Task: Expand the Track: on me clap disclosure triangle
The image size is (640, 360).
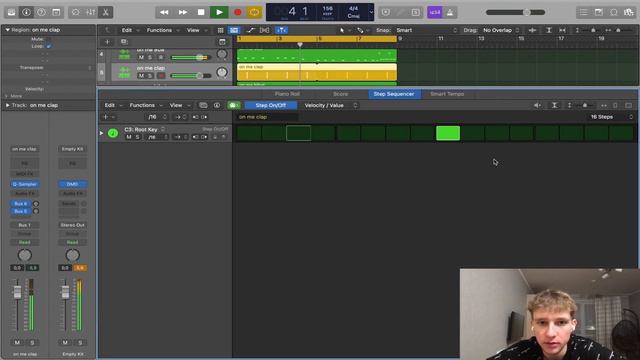Action: (x=7, y=105)
